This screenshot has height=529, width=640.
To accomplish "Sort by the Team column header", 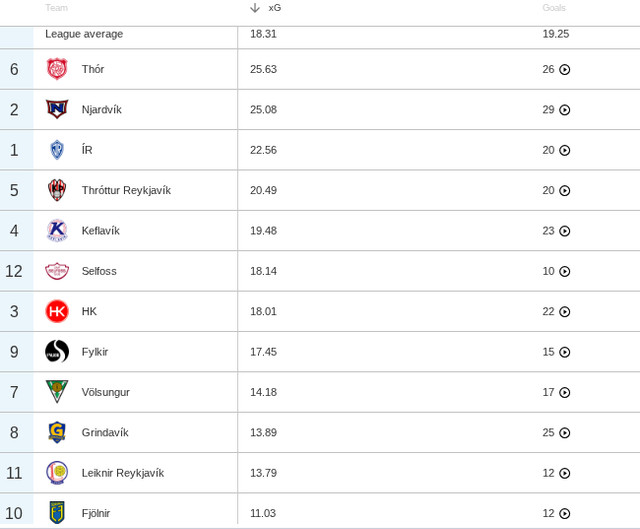I will 56,8.
